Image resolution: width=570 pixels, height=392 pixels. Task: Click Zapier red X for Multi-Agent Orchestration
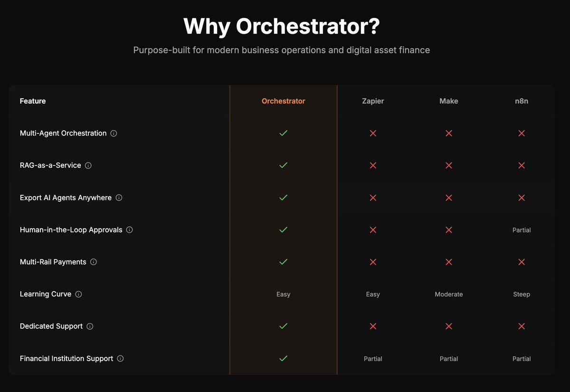click(x=373, y=134)
